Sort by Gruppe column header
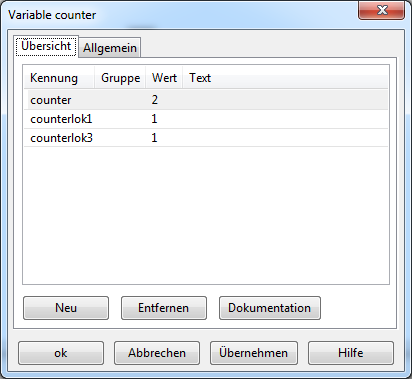The height and width of the screenshot is (379, 412). pyautogui.click(x=120, y=78)
